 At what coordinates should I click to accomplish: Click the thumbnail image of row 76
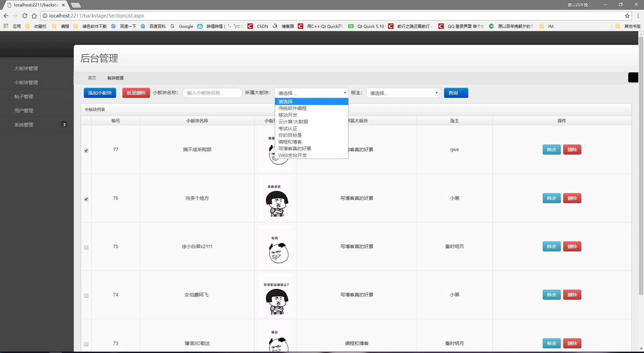pos(276,198)
